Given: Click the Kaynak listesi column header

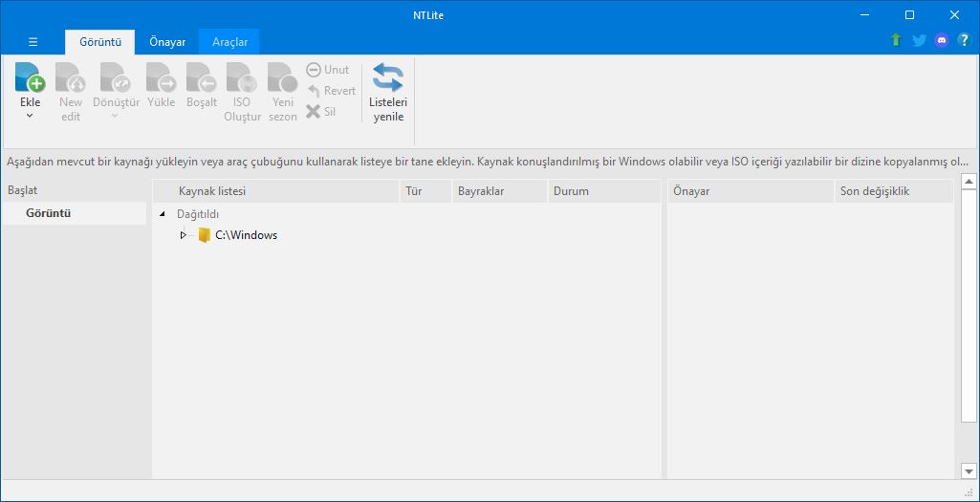Looking at the screenshot, I should click(276, 191).
